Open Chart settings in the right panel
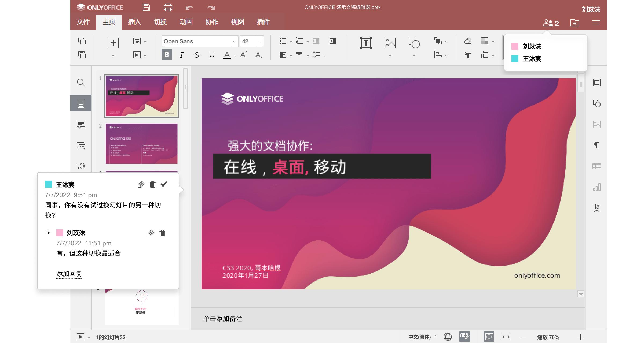The image size is (644, 343). point(597,187)
